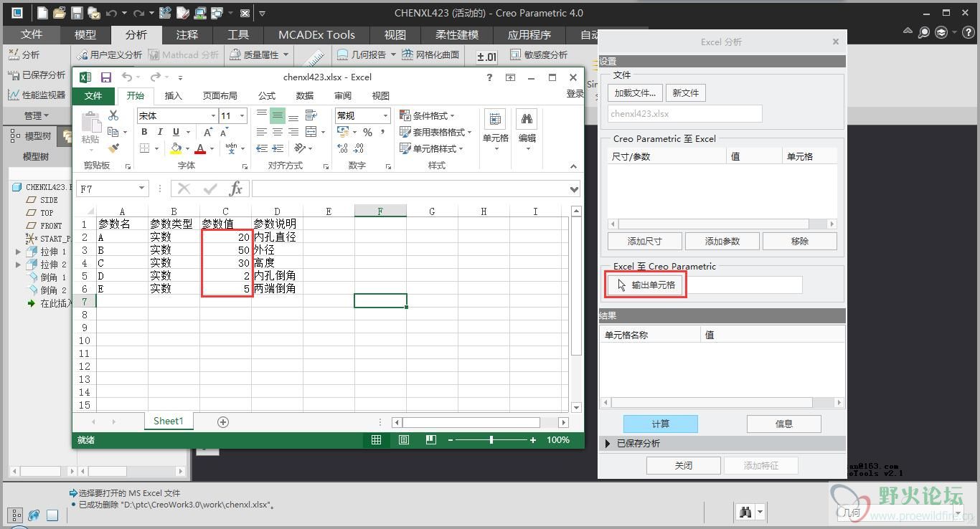This screenshot has width=980, height=529.
Task: Click Decrease Decimal icon
Action: pos(359,148)
